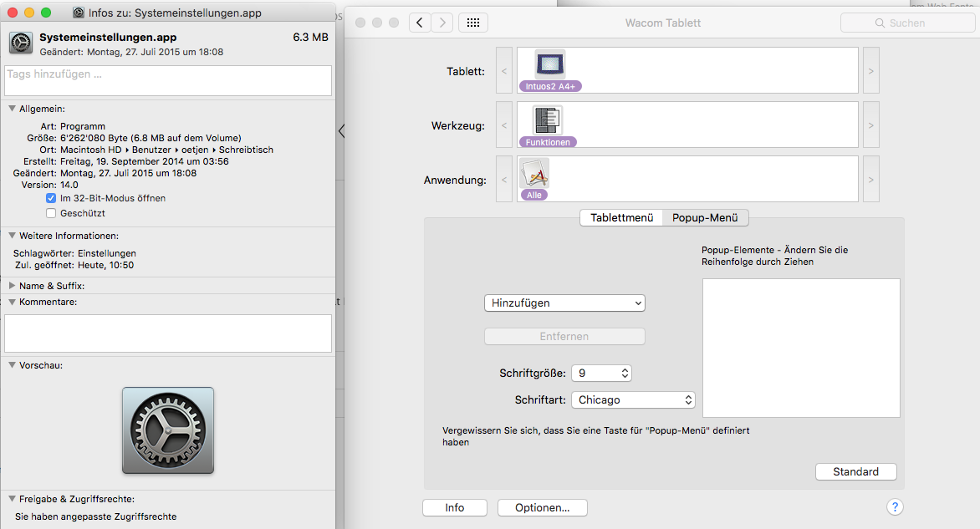Collapse the Weitere Informationen section
This screenshot has height=529, width=980.
click(12, 236)
